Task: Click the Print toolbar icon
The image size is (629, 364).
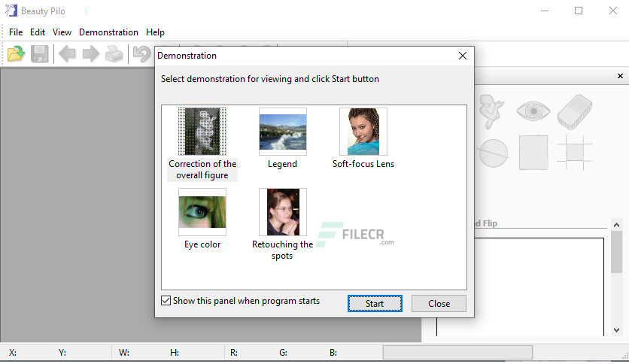Action: 114,53
